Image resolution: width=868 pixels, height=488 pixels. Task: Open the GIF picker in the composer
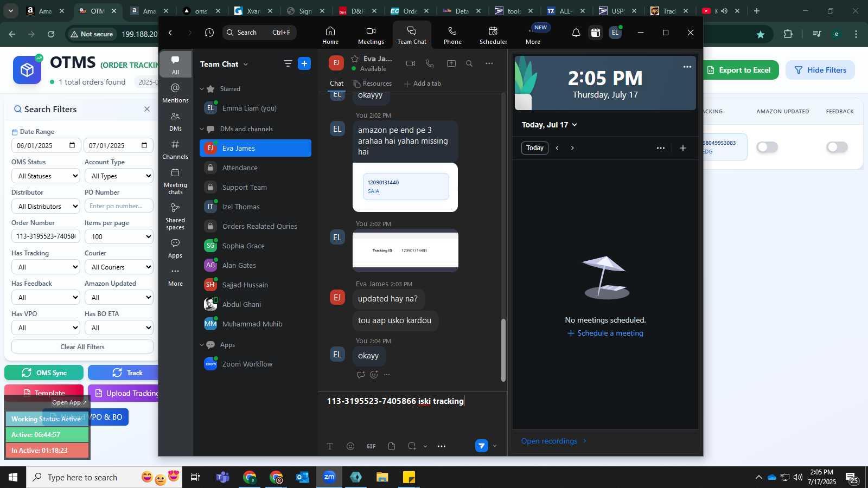(x=371, y=446)
